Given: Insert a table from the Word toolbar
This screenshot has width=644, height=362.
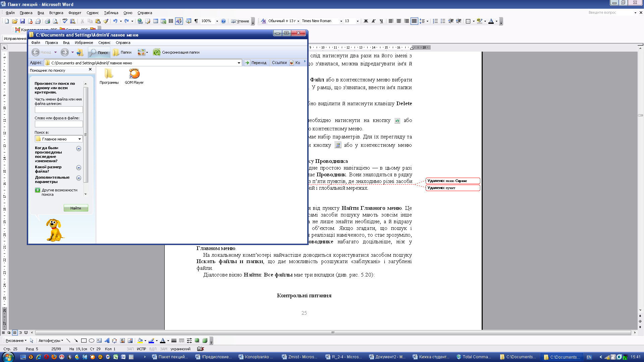Looking at the screenshot, I should coord(156,21).
